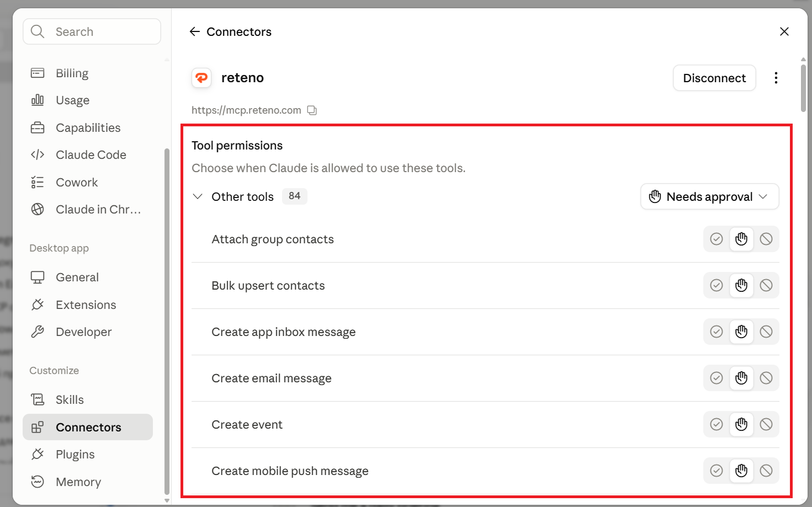The width and height of the screenshot is (812, 507).
Task: Open Cowork settings
Action: tap(88, 182)
